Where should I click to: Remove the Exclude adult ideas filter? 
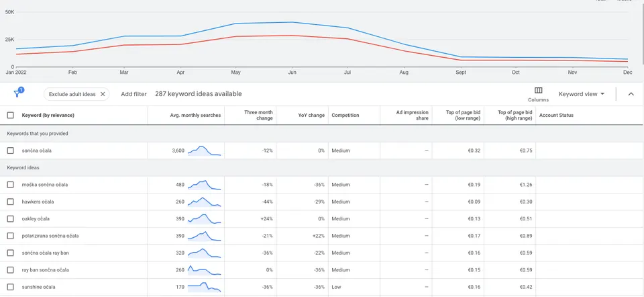click(103, 94)
